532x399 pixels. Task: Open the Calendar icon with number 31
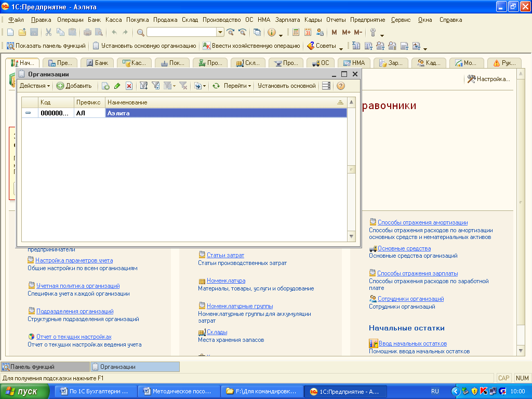click(x=308, y=32)
